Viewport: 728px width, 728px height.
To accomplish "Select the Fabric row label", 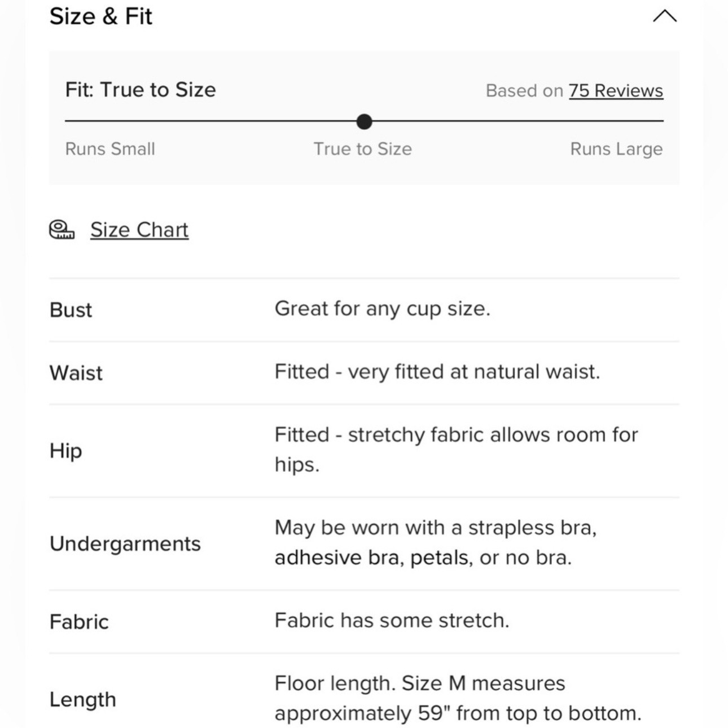I will [79, 622].
